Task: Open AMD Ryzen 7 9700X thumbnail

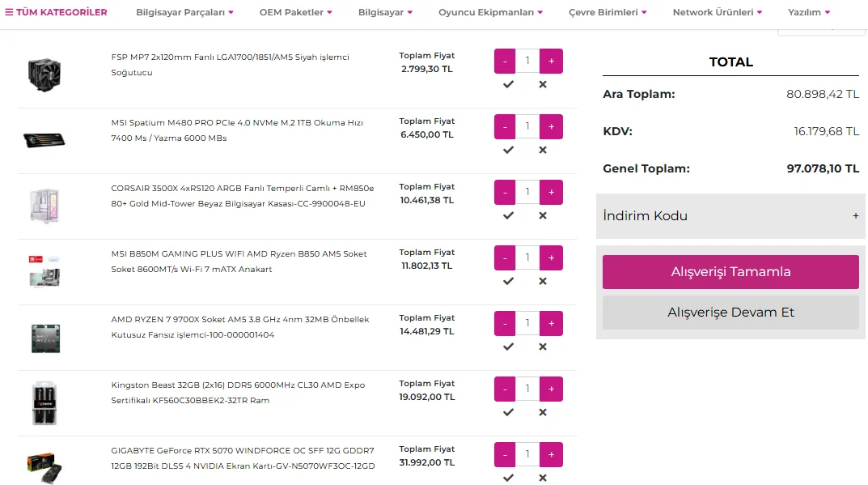Action: click(x=45, y=338)
